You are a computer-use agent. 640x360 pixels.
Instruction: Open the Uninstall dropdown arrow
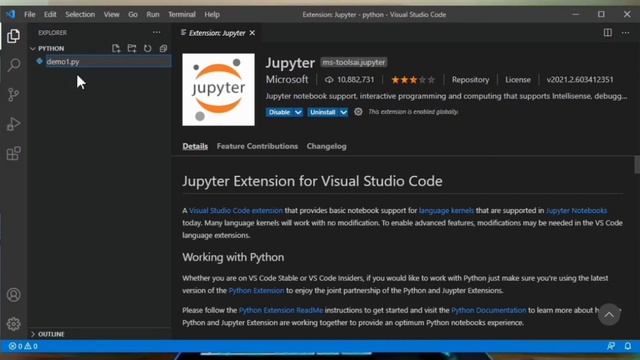(x=344, y=112)
